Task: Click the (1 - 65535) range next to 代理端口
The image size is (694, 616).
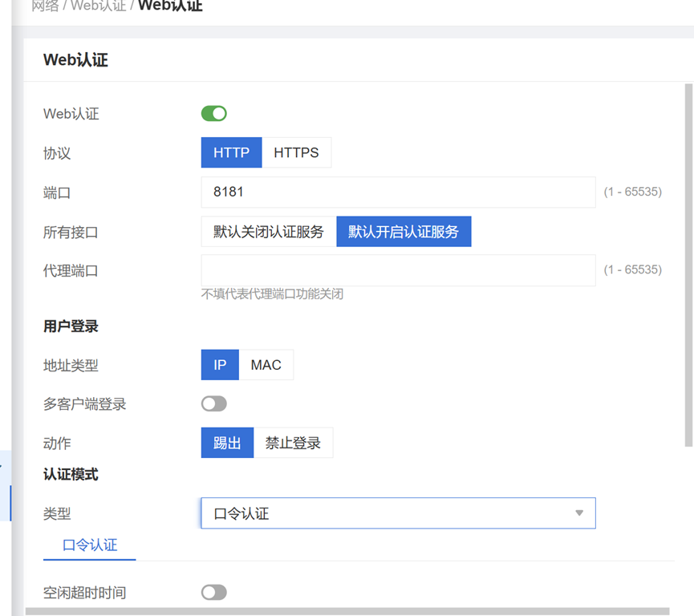Action: [x=633, y=269]
